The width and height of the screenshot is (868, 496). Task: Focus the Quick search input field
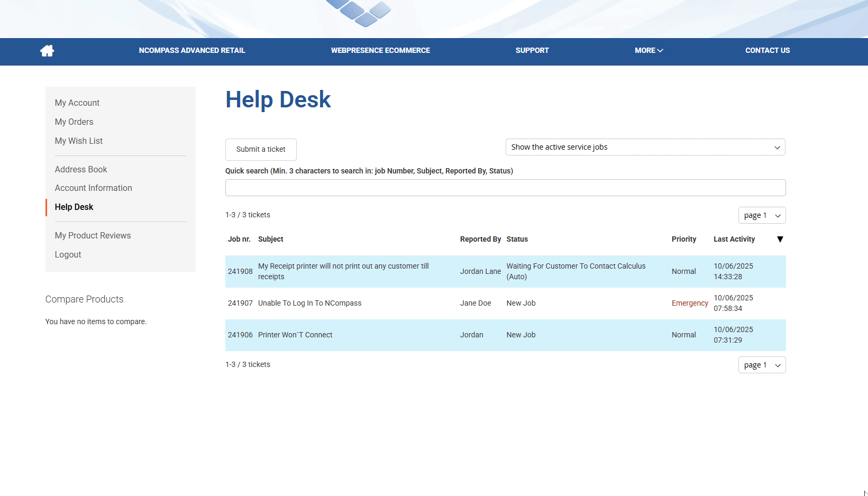(x=505, y=188)
